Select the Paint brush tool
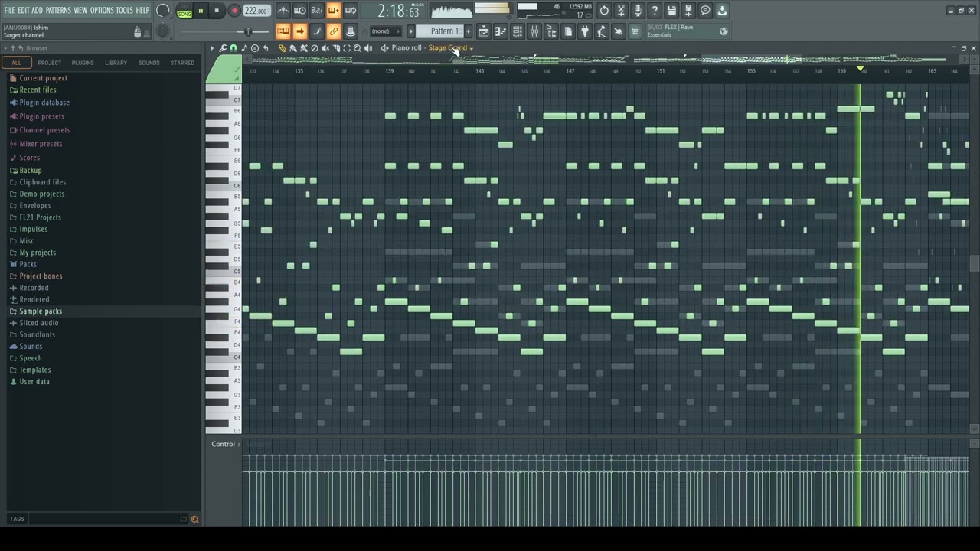This screenshot has height=551, width=980. (292, 48)
